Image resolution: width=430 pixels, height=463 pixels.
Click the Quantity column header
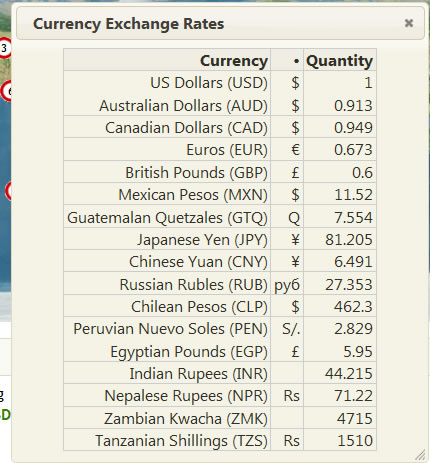point(340,60)
